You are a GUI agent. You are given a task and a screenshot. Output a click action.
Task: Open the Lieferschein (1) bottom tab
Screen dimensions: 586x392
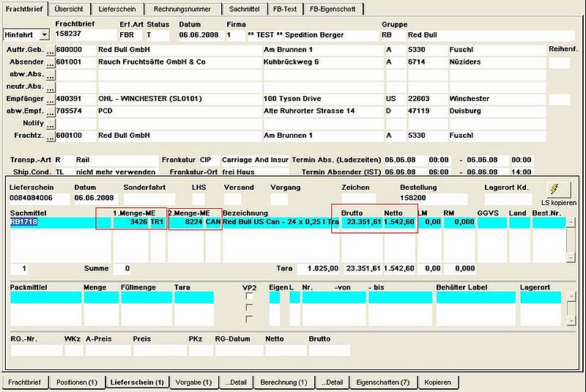137,382
